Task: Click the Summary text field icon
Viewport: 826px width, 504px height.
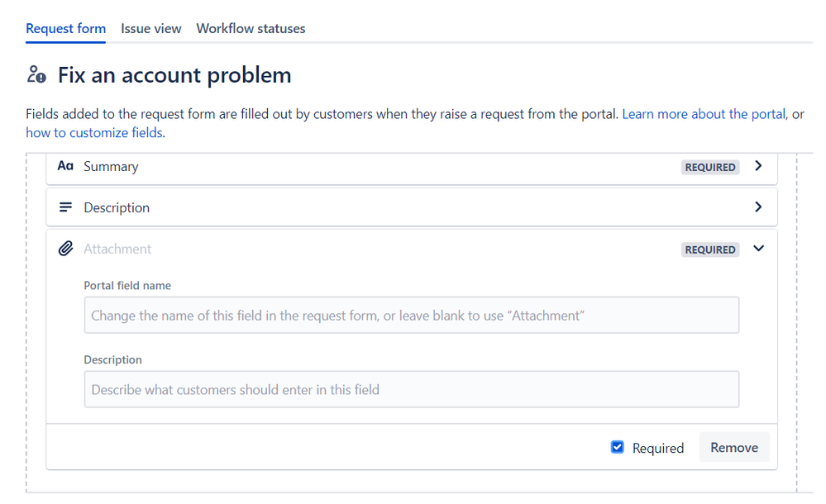Action: pos(65,166)
